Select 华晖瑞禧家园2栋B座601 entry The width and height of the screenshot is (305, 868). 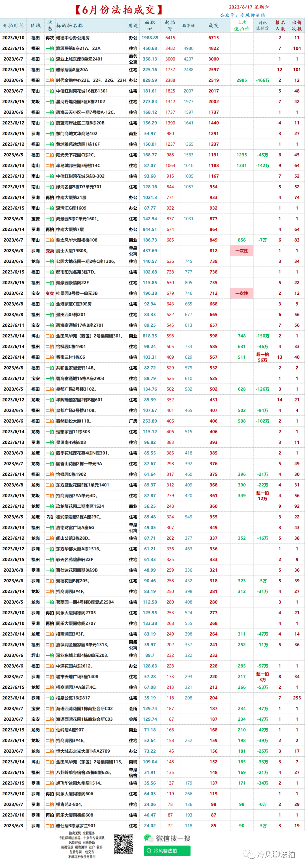tap(79, 400)
